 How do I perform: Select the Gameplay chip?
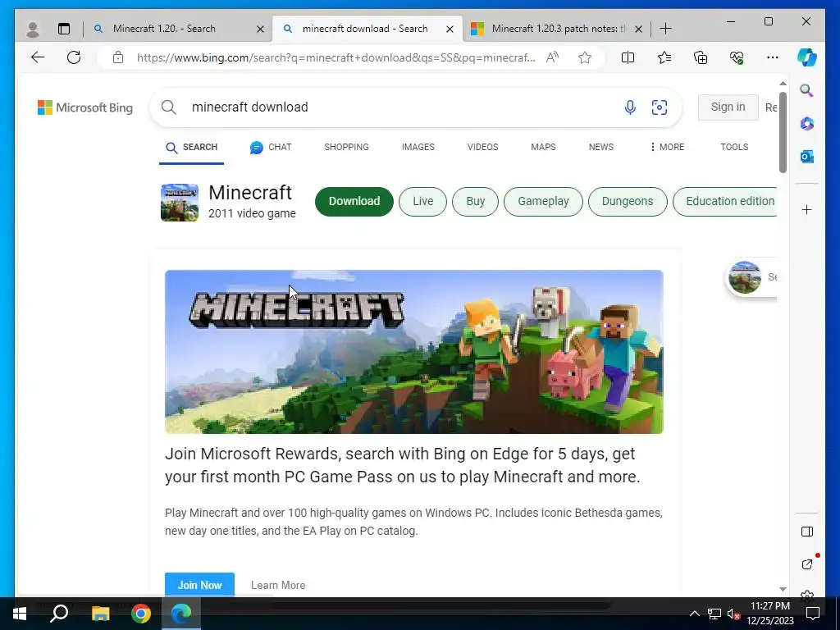[x=543, y=202]
